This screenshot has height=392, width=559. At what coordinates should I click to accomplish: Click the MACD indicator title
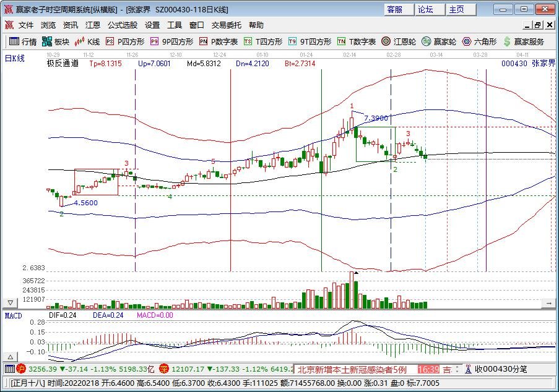13,315
